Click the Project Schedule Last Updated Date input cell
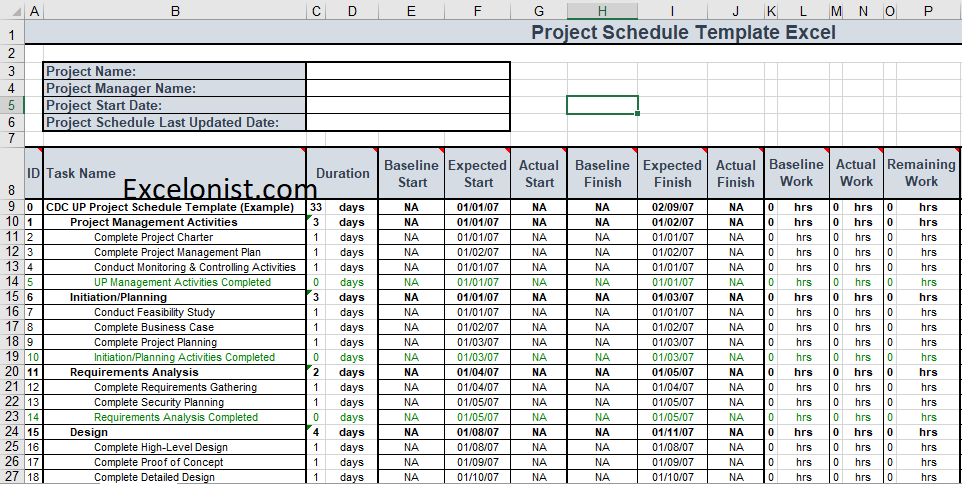 pyautogui.click(x=408, y=122)
